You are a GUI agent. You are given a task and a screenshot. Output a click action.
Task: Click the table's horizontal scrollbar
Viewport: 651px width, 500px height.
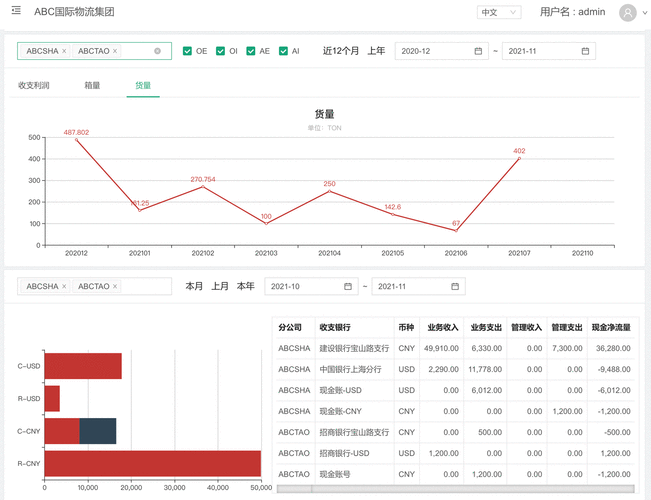(455, 489)
